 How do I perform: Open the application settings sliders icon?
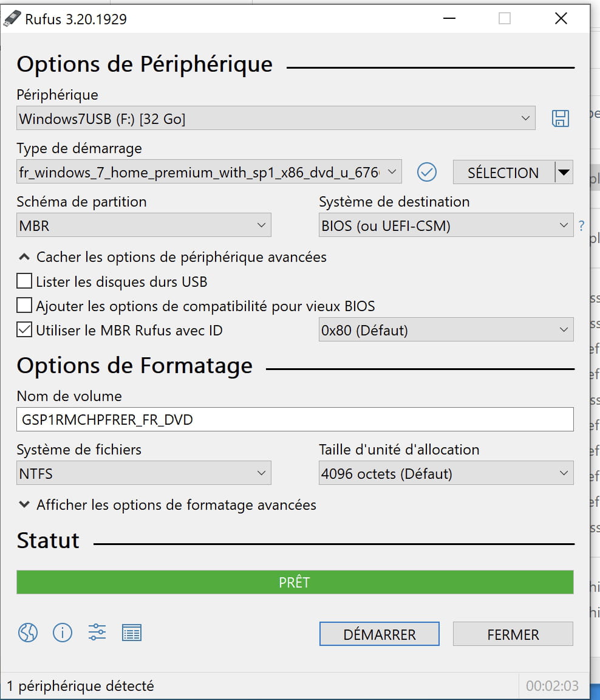(x=97, y=633)
